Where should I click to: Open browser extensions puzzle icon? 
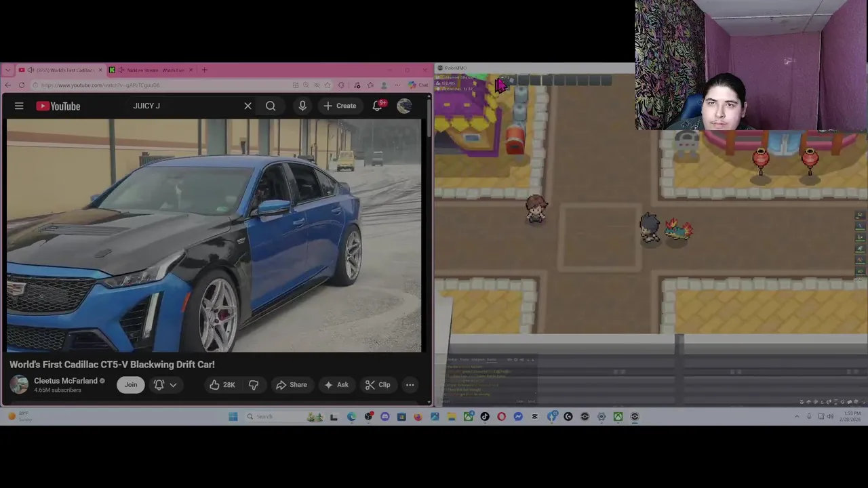tap(341, 85)
